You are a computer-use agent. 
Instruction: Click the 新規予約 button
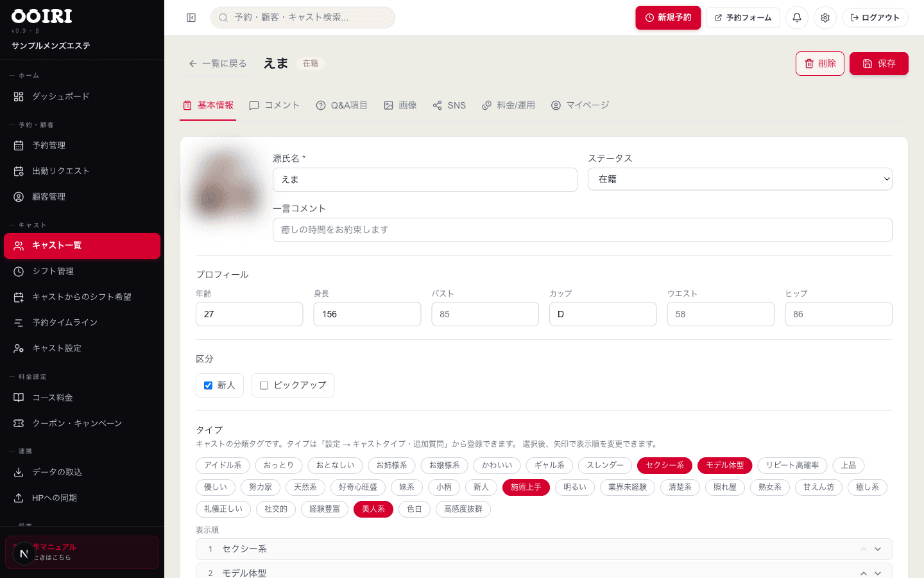click(668, 18)
